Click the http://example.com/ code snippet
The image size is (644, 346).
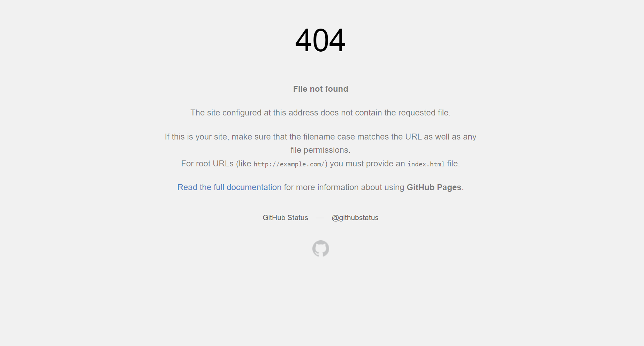[289, 164]
